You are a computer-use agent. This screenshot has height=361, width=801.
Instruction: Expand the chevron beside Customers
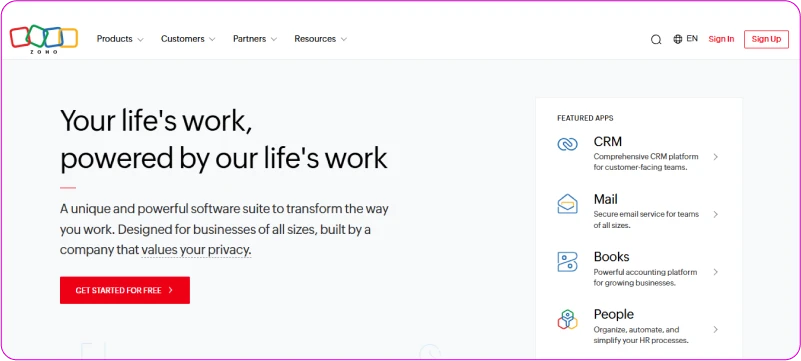[212, 39]
